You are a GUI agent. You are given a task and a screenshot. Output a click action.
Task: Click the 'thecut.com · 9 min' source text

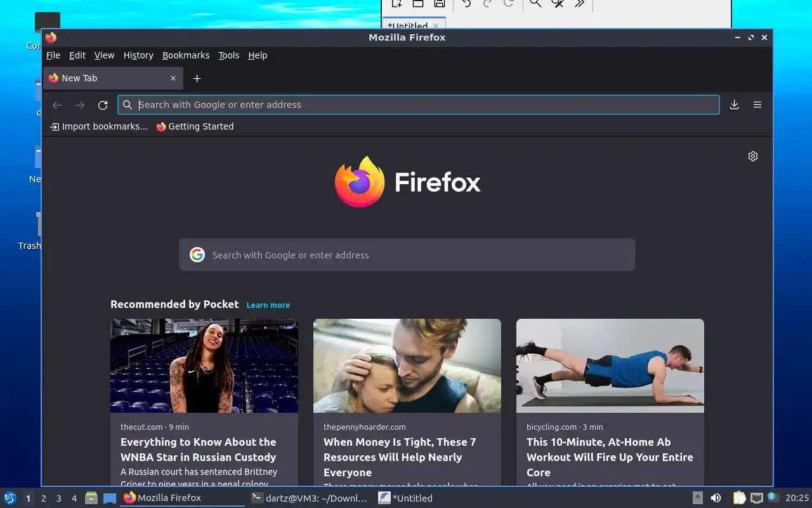pos(155,427)
